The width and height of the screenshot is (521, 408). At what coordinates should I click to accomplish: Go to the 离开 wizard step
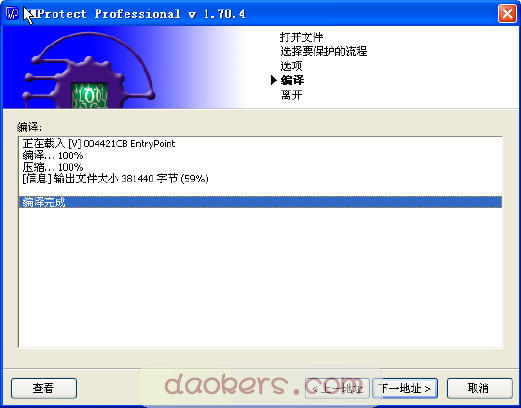point(292,95)
